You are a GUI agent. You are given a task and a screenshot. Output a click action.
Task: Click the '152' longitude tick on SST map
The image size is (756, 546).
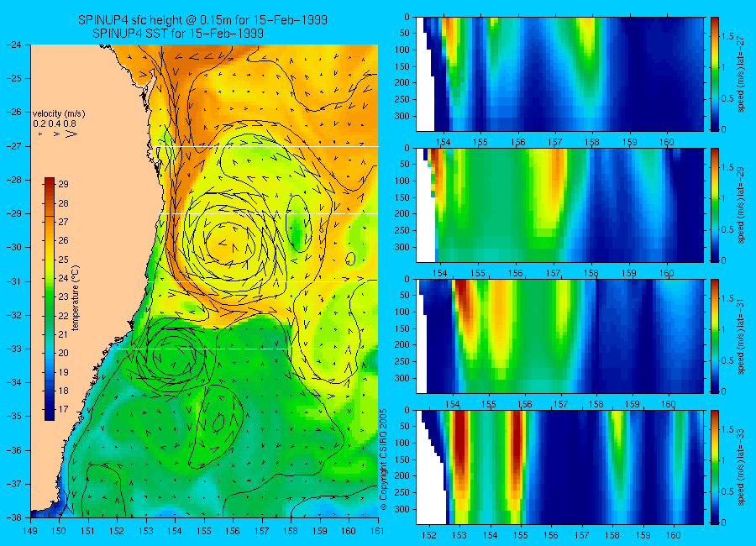[117, 531]
